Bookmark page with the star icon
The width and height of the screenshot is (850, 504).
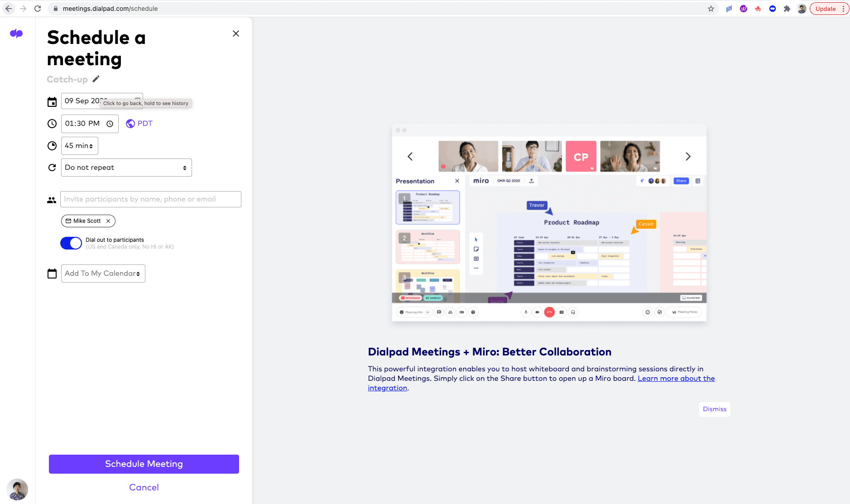711,9
